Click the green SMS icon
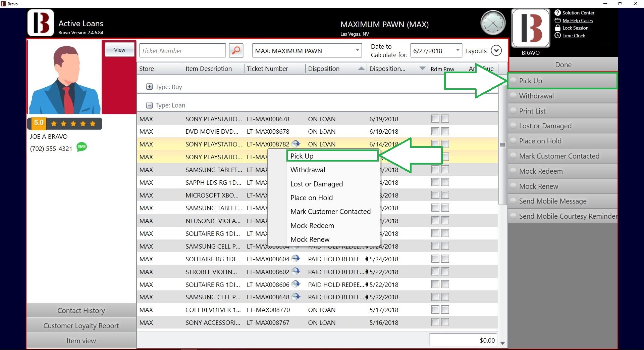The image size is (644, 350). 82,147
